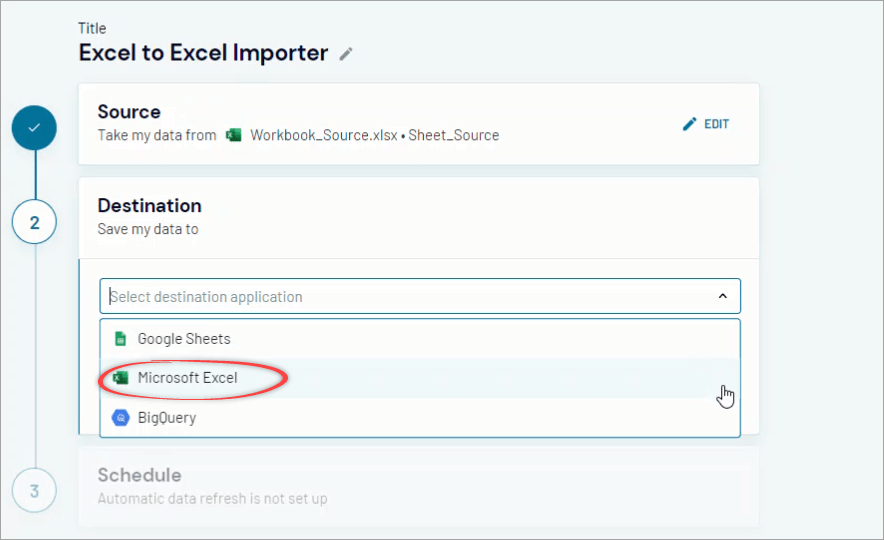This screenshot has width=884, height=540.
Task: Edit the importer title with pencil icon
Action: 346,54
